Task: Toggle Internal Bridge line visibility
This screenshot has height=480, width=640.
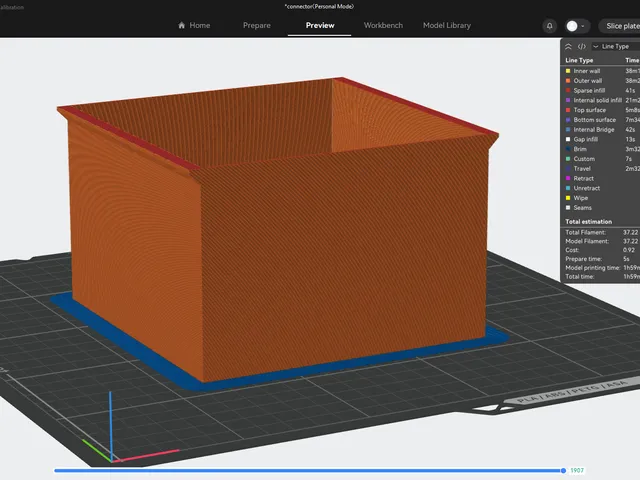Action: 602,130
